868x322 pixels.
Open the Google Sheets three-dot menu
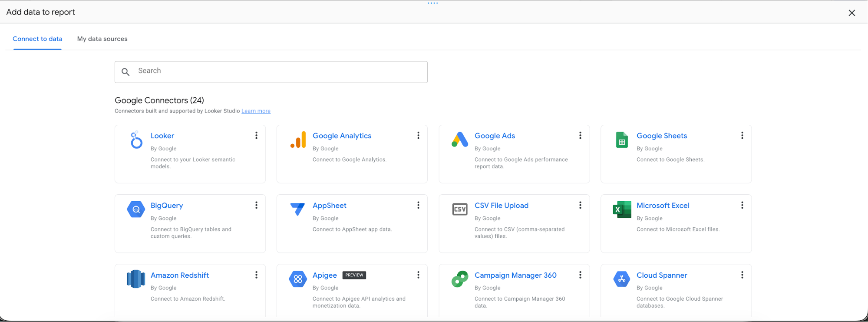tap(742, 136)
